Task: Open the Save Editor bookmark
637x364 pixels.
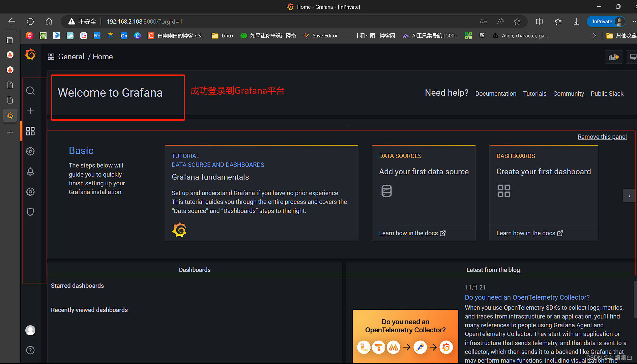Action: point(321,36)
